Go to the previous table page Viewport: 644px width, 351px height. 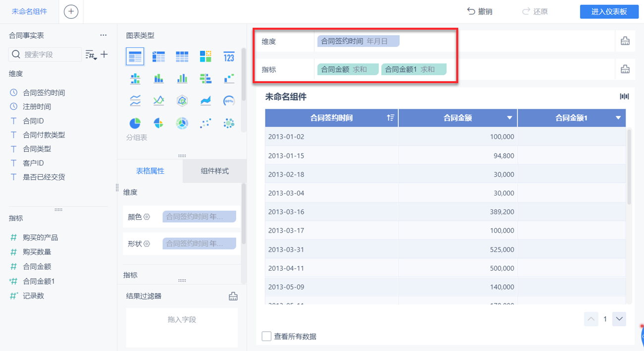click(x=591, y=319)
